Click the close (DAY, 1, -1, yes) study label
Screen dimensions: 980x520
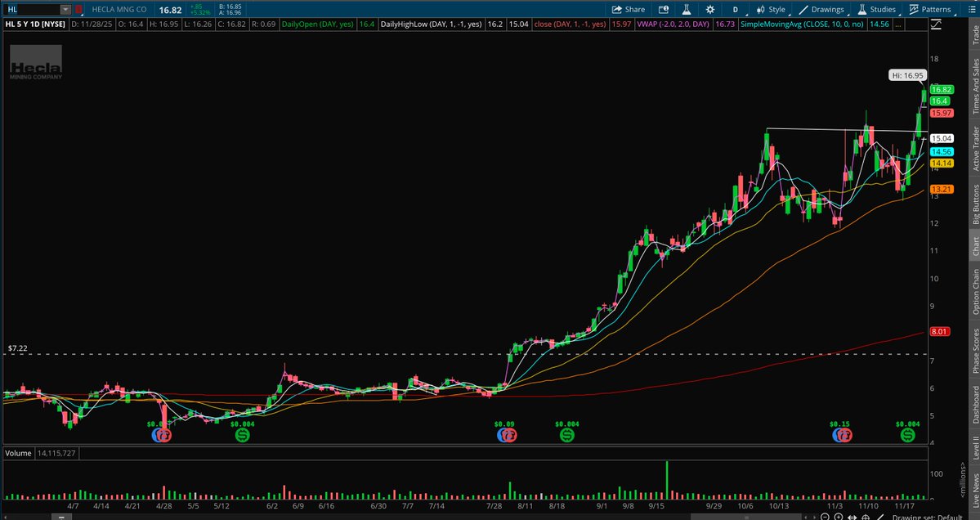point(570,25)
